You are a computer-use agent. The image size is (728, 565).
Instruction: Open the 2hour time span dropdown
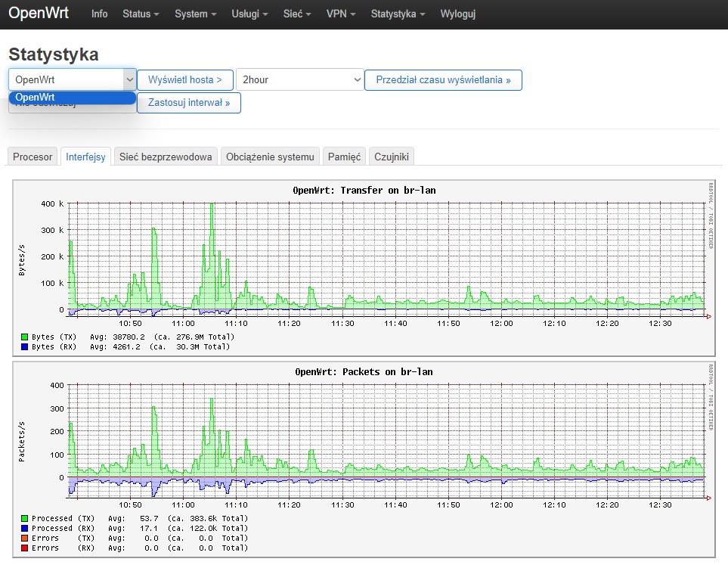300,79
